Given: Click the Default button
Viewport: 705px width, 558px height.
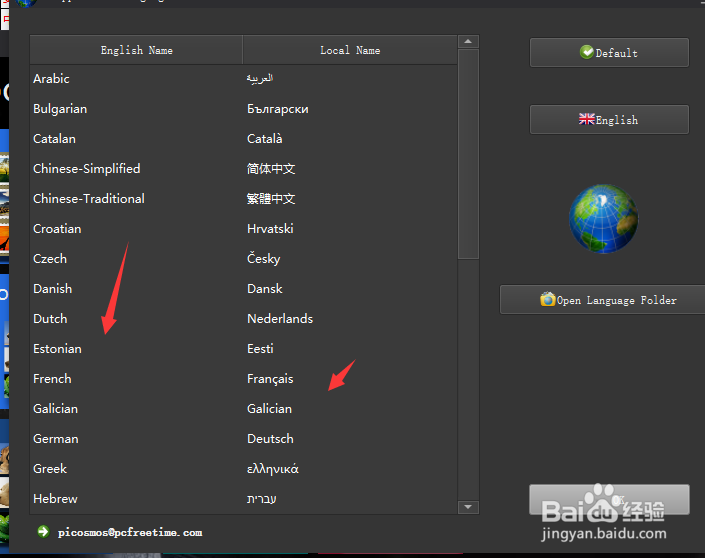Looking at the screenshot, I should coord(609,53).
